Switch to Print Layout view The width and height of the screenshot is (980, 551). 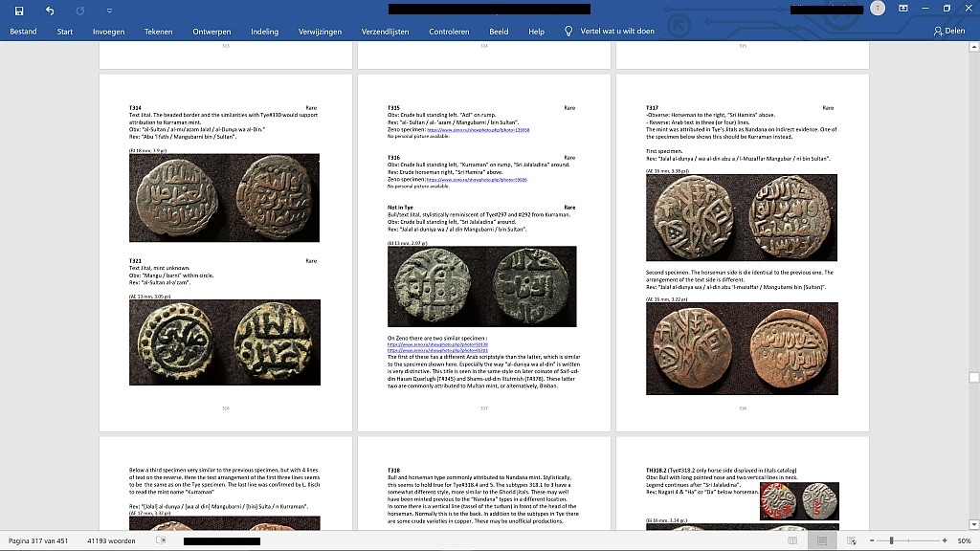pyautogui.click(x=822, y=541)
